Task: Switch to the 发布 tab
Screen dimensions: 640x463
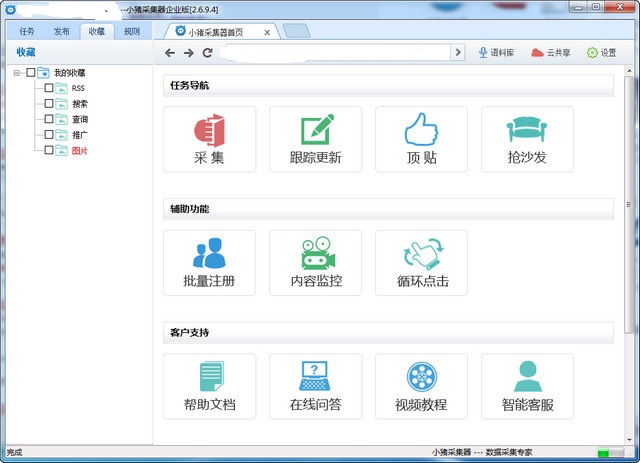Action: (62, 31)
